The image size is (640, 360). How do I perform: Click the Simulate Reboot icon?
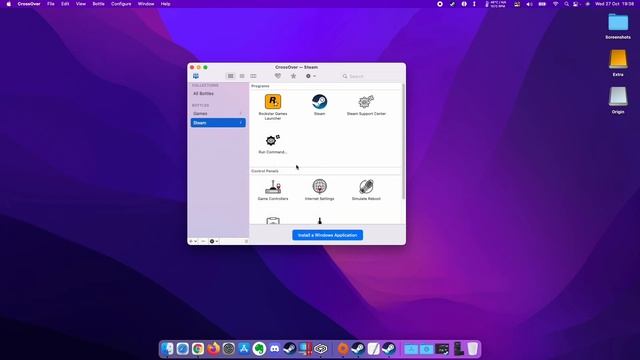(x=366, y=187)
